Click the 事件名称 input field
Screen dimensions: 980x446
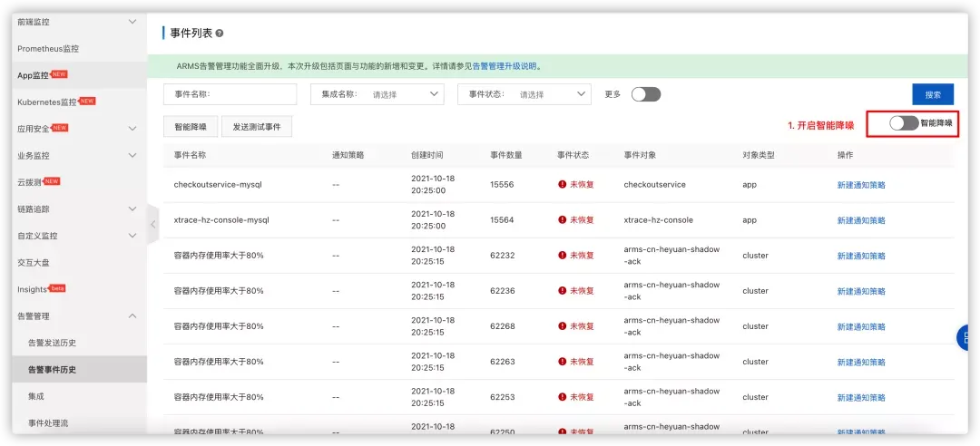point(230,94)
